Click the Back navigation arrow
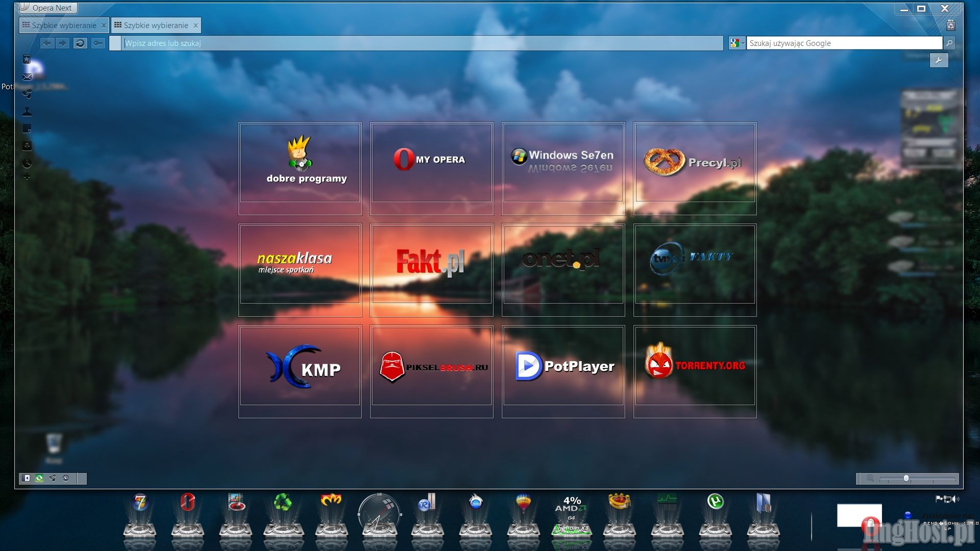 47,43
